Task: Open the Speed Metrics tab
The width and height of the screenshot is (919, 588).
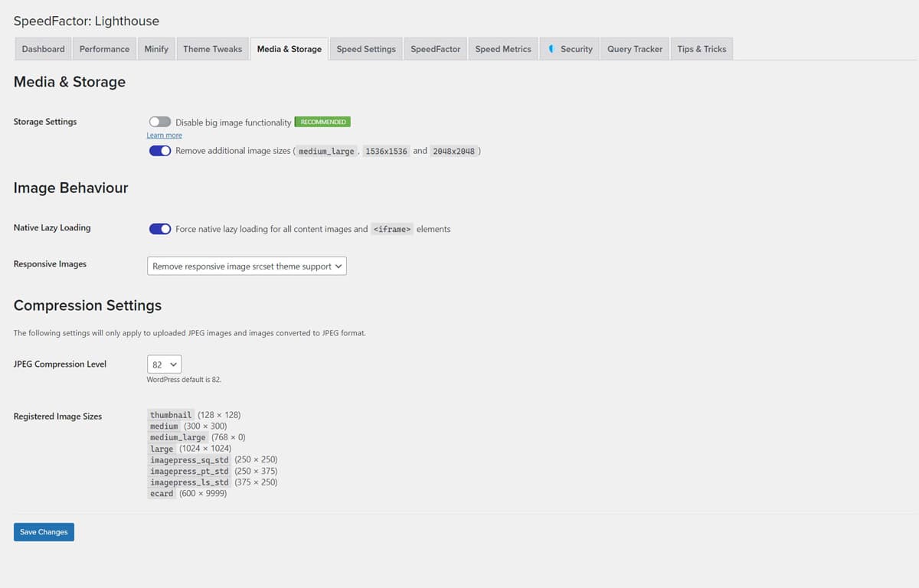Action: pyautogui.click(x=503, y=48)
